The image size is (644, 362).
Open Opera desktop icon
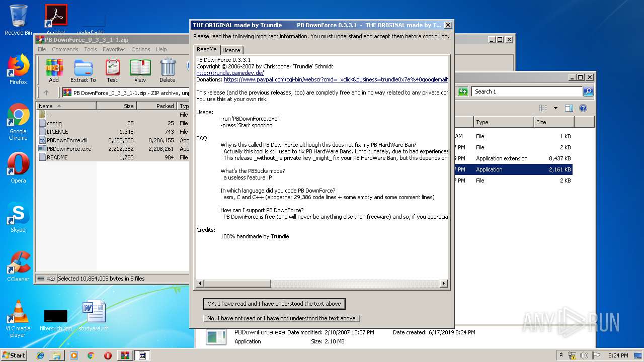(18, 168)
